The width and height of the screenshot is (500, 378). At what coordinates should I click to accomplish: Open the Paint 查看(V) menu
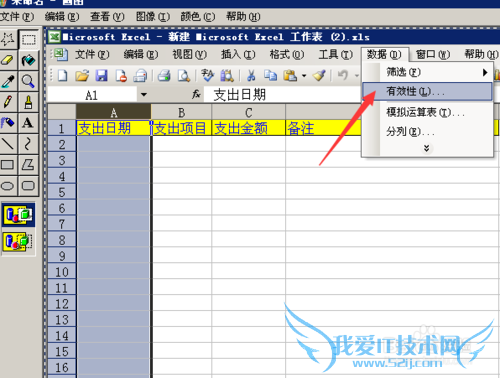click(x=107, y=16)
